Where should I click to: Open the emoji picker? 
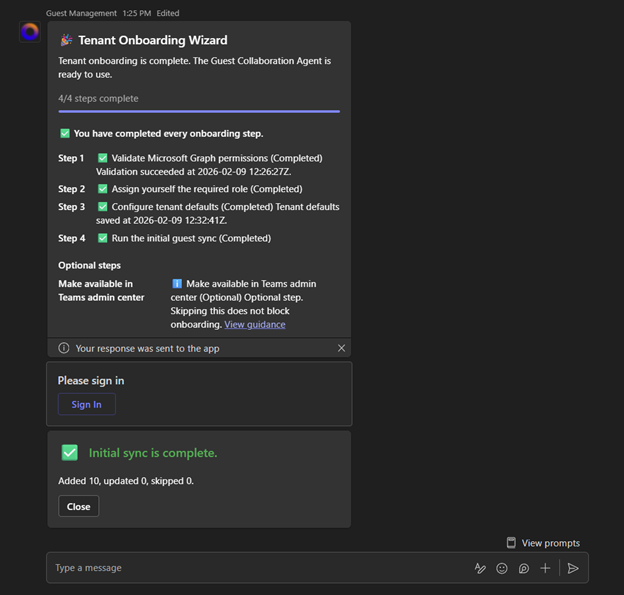pos(502,568)
